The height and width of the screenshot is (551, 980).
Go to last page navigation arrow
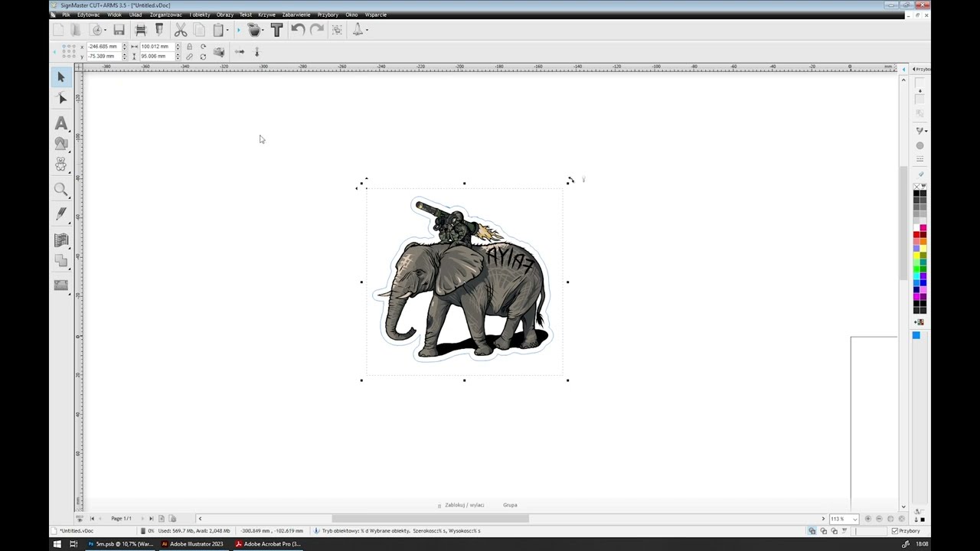coord(151,519)
